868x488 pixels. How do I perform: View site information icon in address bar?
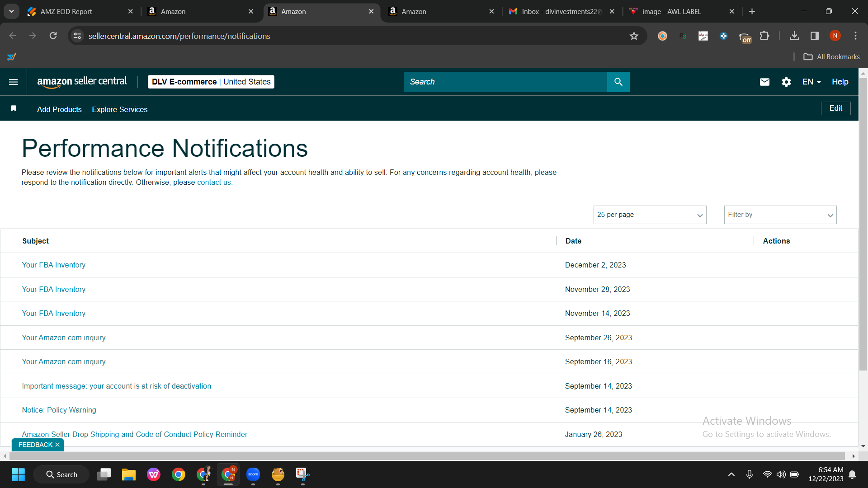click(78, 36)
